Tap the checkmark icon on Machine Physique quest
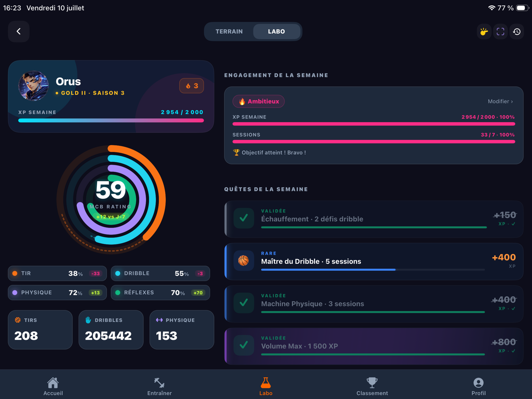 pos(244,303)
